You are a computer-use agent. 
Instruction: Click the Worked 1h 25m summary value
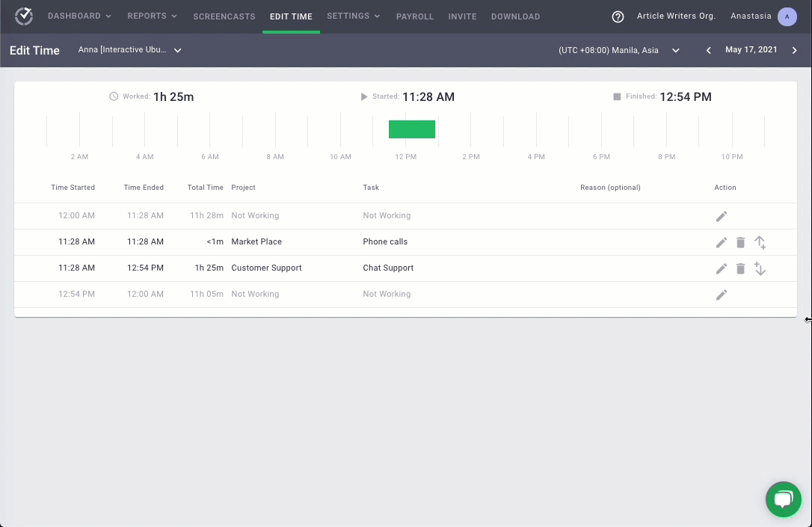coord(173,97)
